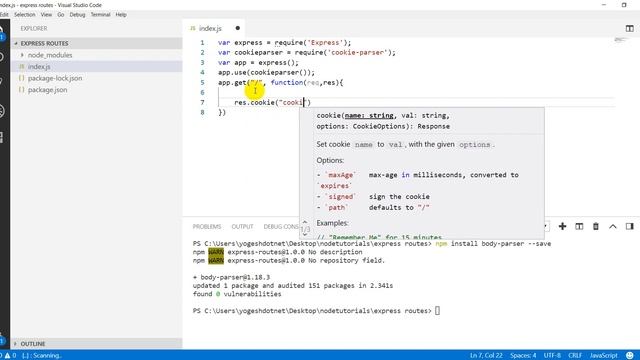Click line number 1 in the gutter
The image size is (640, 360).
click(202, 42)
